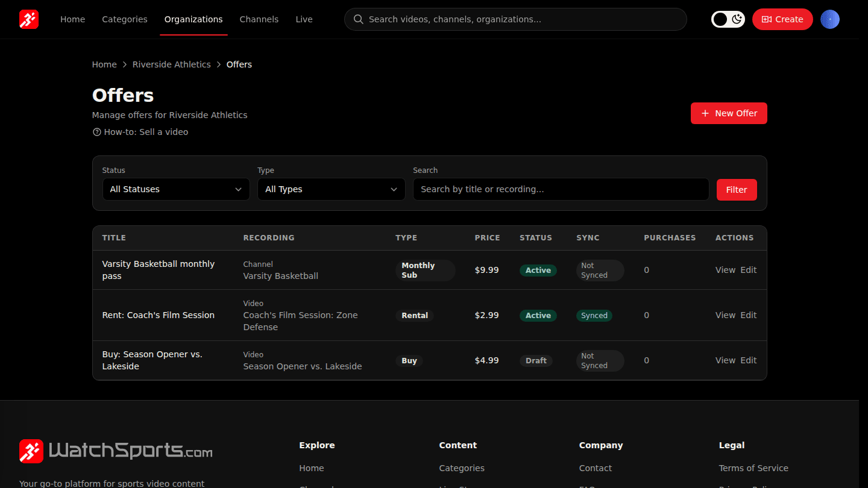Focus the global video search field
Viewport: 868px width, 488px height.
[515, 19]
